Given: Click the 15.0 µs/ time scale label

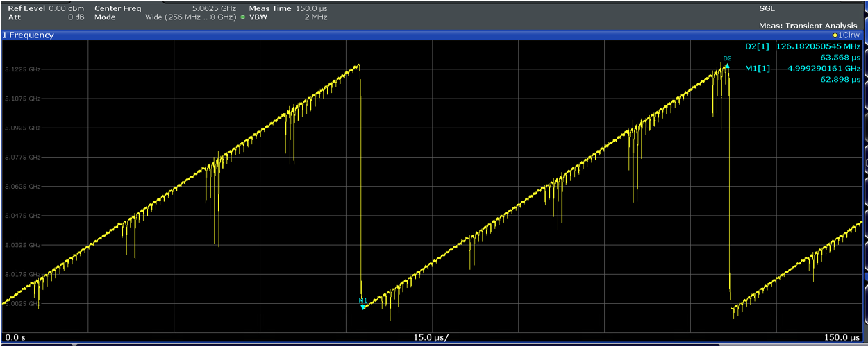Looking at the screenshot, I should point(431,338).
